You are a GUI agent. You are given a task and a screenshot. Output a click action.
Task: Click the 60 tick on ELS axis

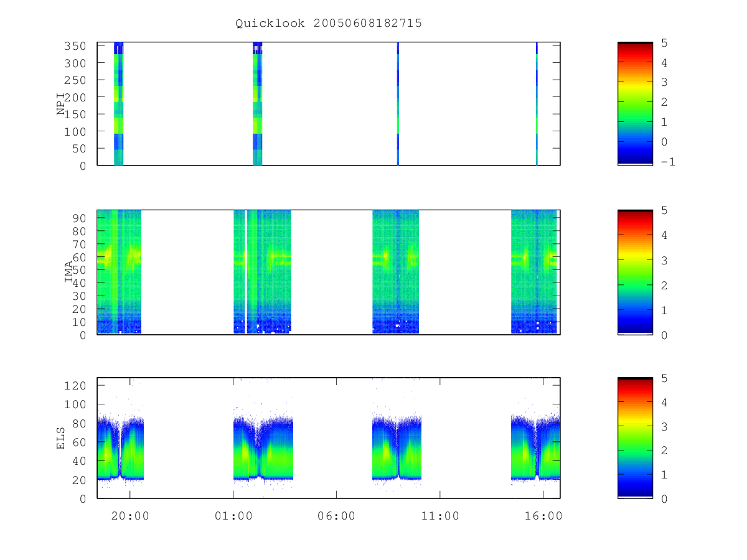(x=79, y=442)
